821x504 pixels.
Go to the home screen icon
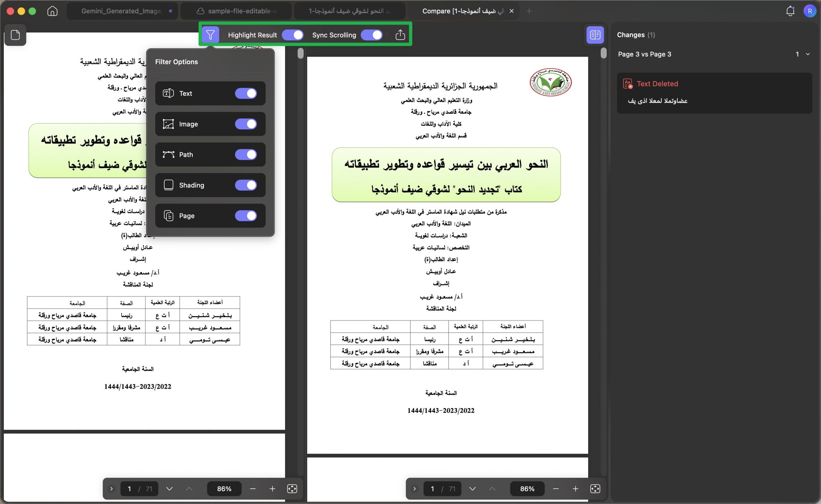52,11
